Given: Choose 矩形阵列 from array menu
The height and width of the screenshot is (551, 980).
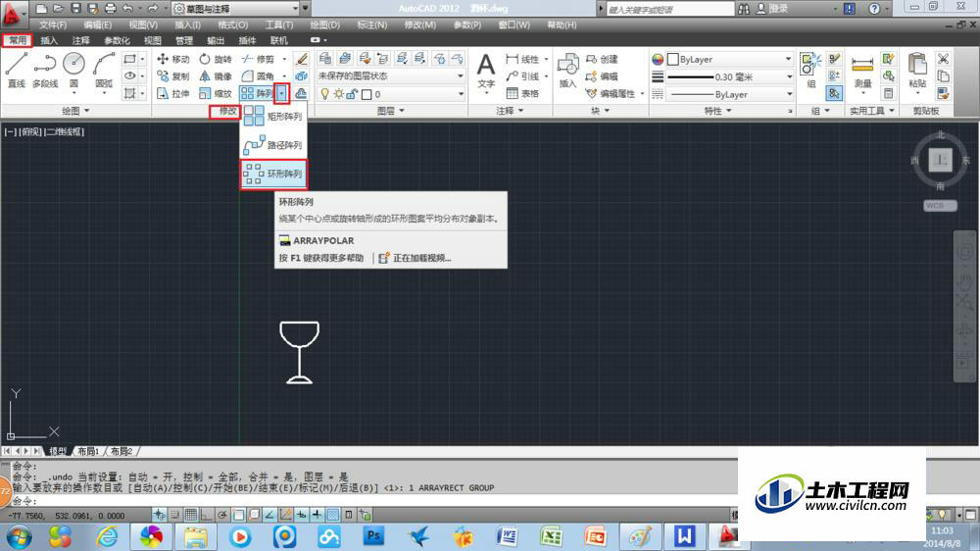Looking at the screenshot, I should point(273,116).
